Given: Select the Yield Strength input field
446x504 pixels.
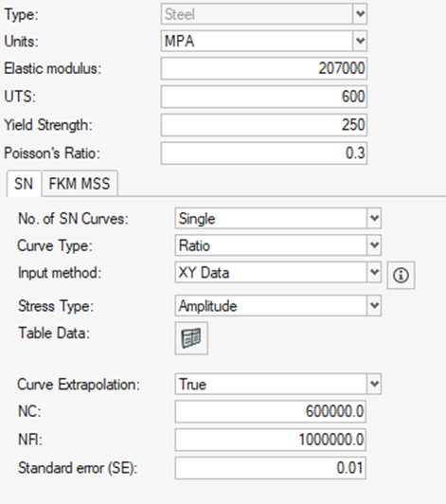Looking at the screenshot, I should click(264, 125).
